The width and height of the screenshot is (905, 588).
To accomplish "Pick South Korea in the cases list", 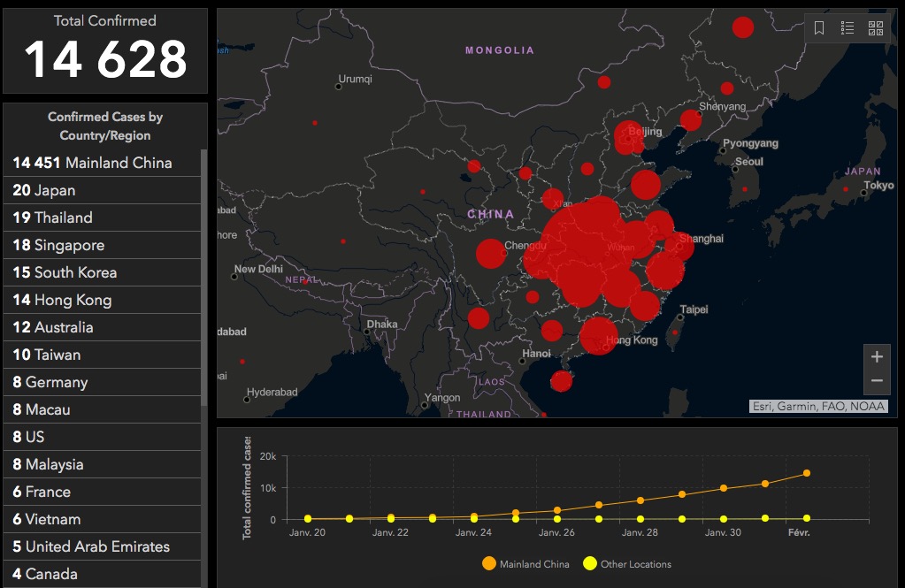I will click(x=102, y=272).
